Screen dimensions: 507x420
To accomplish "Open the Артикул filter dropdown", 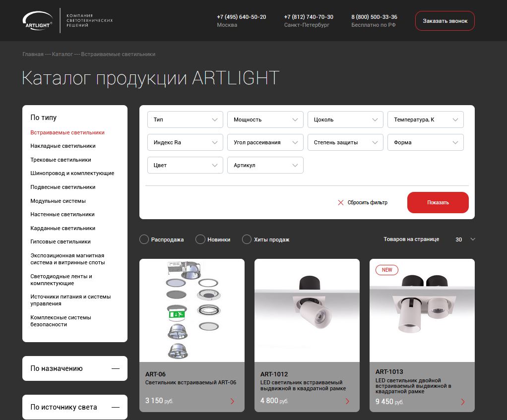I will (x=265, y=165).
